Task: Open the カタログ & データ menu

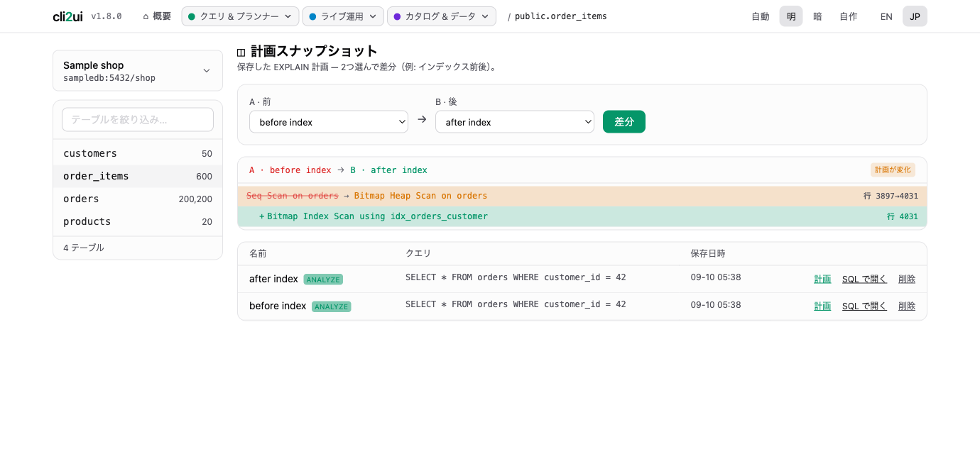Action: [x=442, y=16]
